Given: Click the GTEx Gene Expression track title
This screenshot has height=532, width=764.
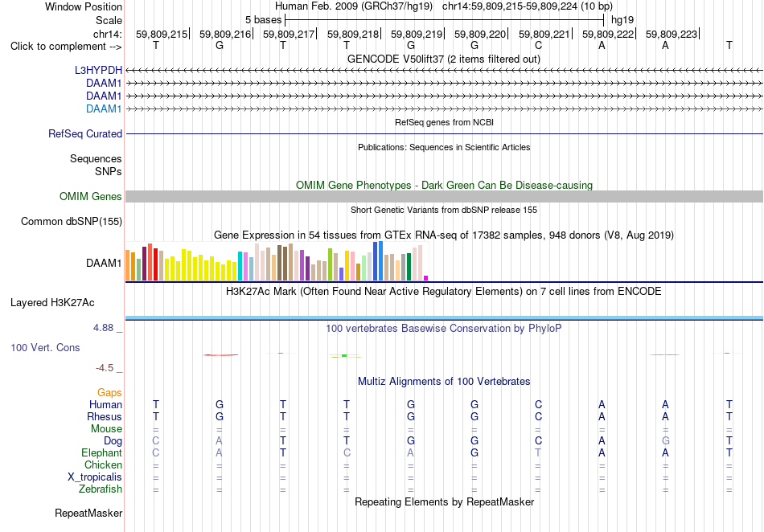Looking at the screenshot, I should coord(444,235).
